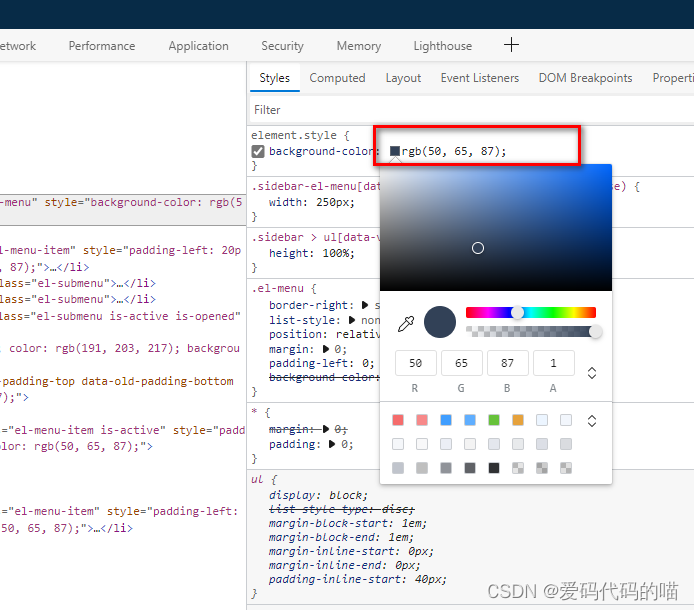The image size is (694, 610).
Task: Open the Memory tab
Action: 359,46
